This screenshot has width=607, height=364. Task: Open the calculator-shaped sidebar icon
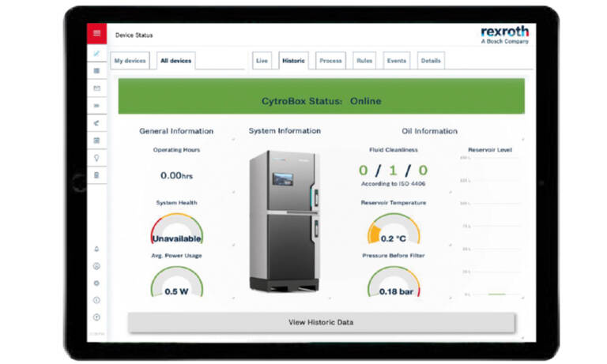coord(96,175)
